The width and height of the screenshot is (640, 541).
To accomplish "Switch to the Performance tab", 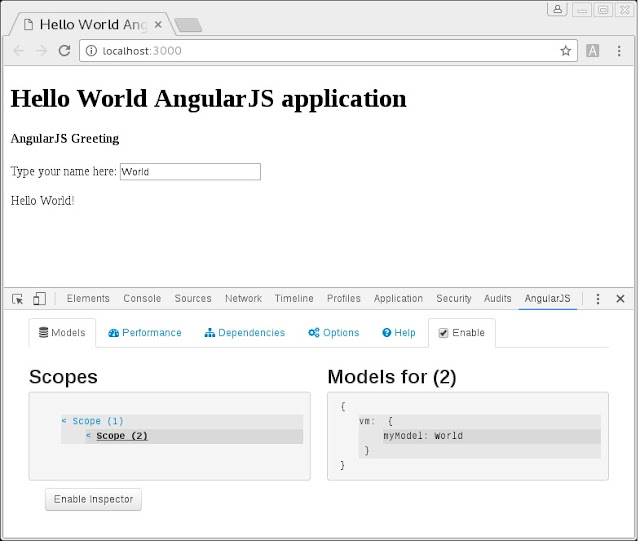I will [x=144, y=333].
